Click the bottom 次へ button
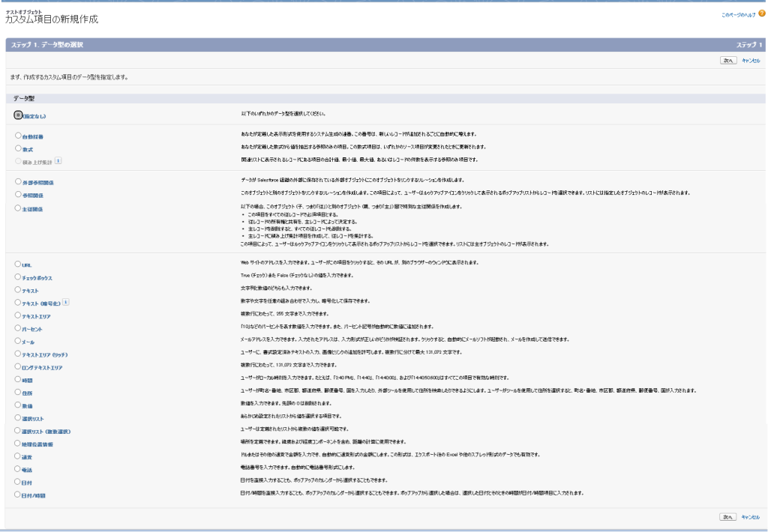 (x=727, y=517)
